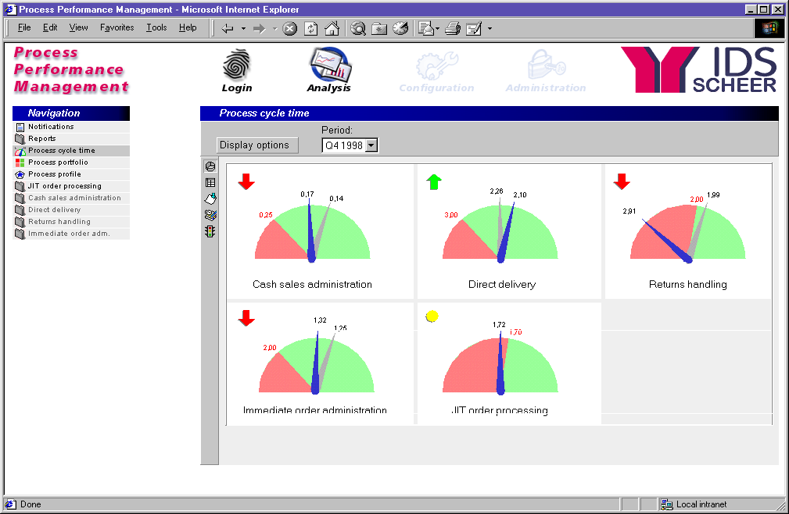
Task: Click the red down arrow on Immediate order administration
Action: click(246, 318)
